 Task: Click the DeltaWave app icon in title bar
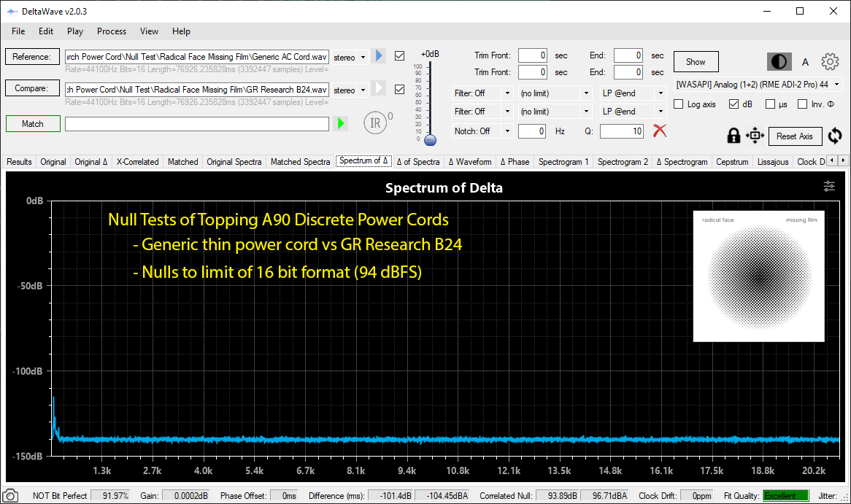coord(12,12)
